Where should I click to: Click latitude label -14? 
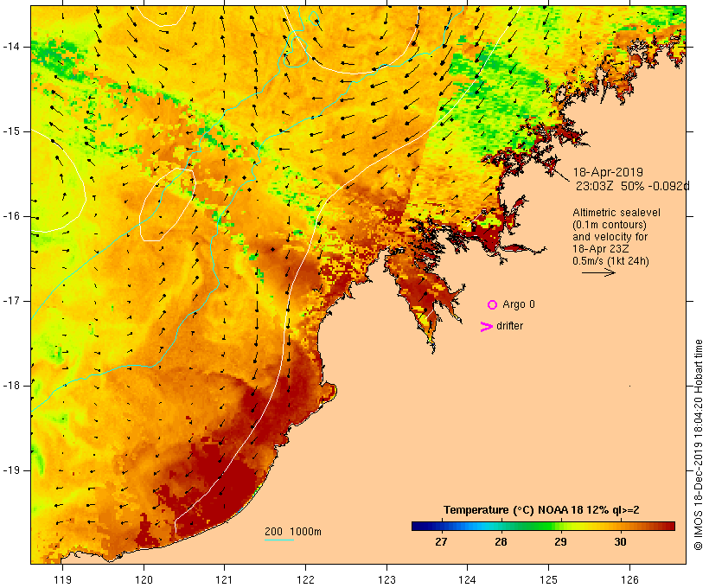10,47
